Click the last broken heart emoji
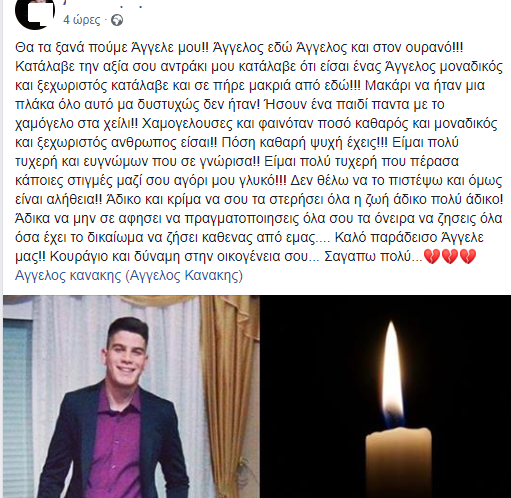 pos(468,256)
